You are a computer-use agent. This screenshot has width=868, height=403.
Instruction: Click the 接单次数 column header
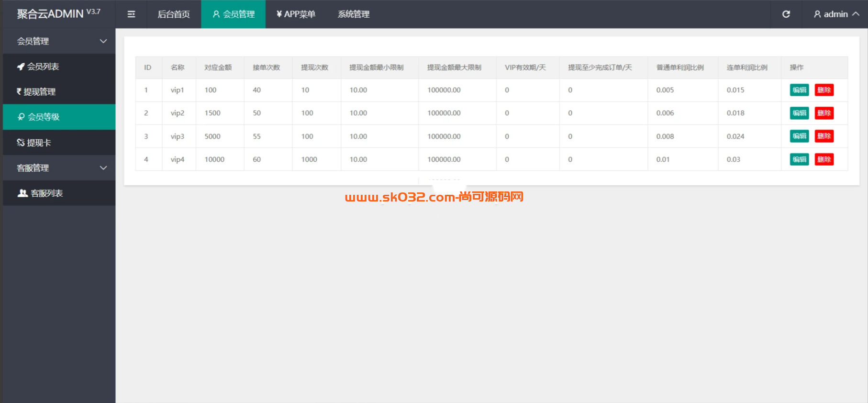click(268, 67)
